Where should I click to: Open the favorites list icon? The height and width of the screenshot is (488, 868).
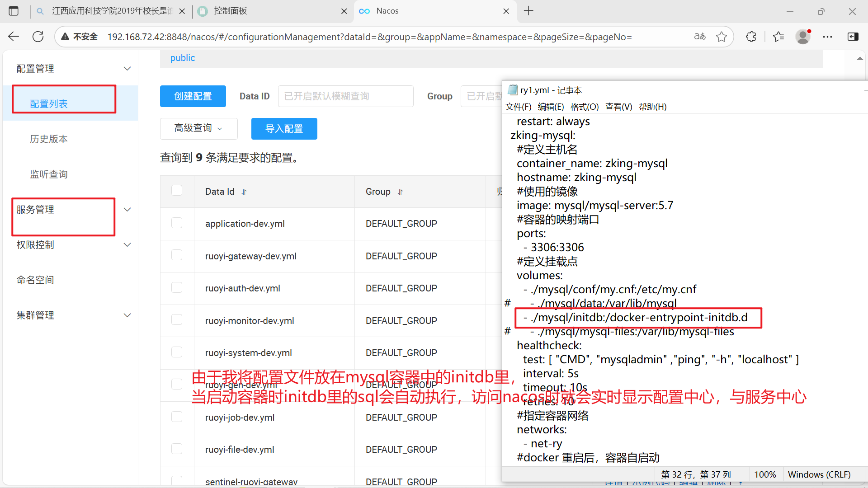tap(778, 37)
